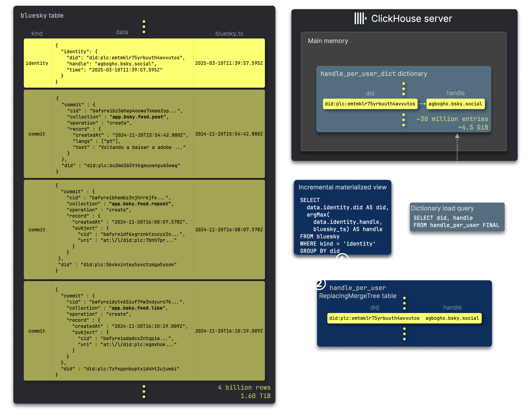Click the Dictionary load query title

click(x=442, y=208)
